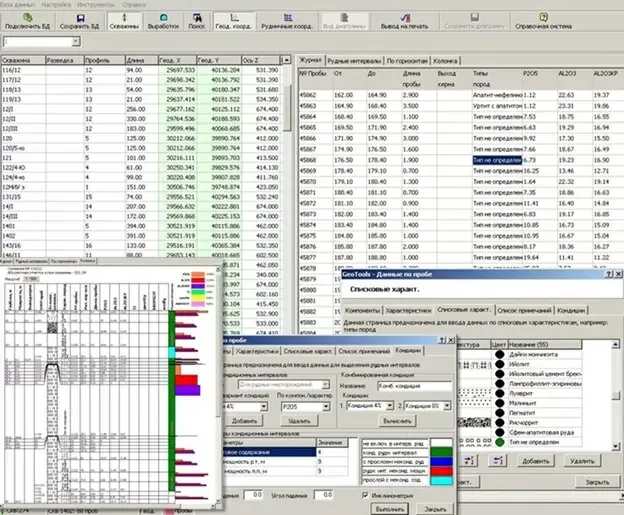Switch to the Рудные интервалы tab

[x=354, y=61]
